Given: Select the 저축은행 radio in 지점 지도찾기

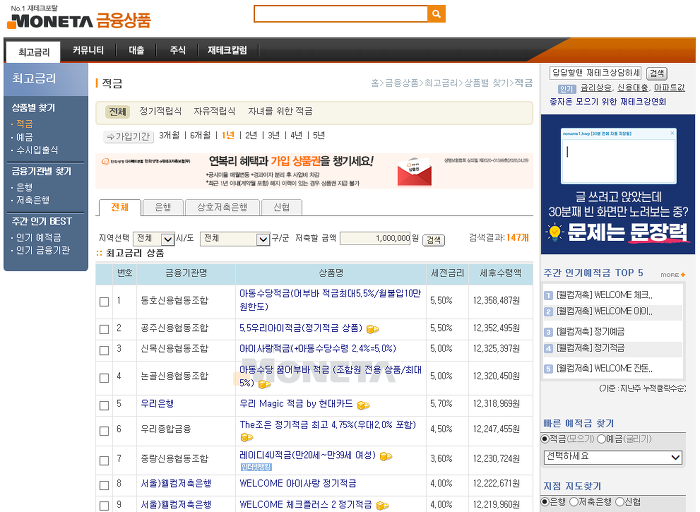Looking at the screenshot, I should click(x=574, y=502).
